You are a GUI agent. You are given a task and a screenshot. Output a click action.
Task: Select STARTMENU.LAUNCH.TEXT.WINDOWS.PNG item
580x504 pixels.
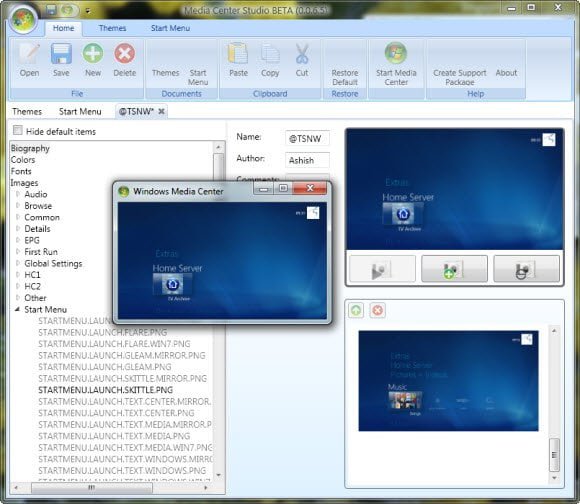tap(122, 470)
